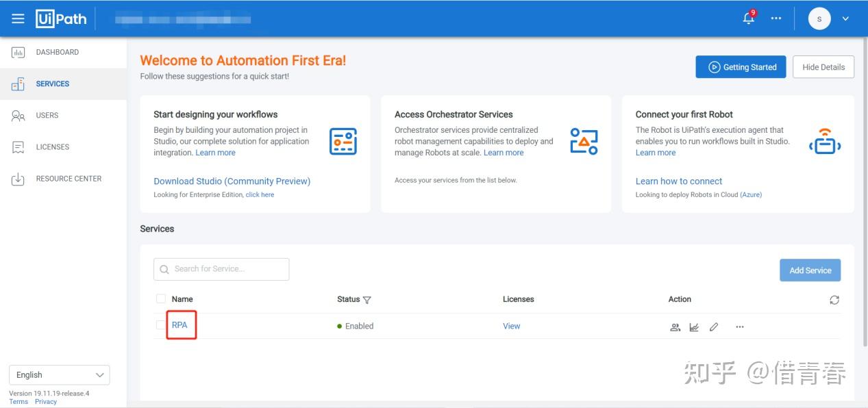Click the Dashboard chart icon
The width and height of the screenshot is (868, 408).
point(18,52)
